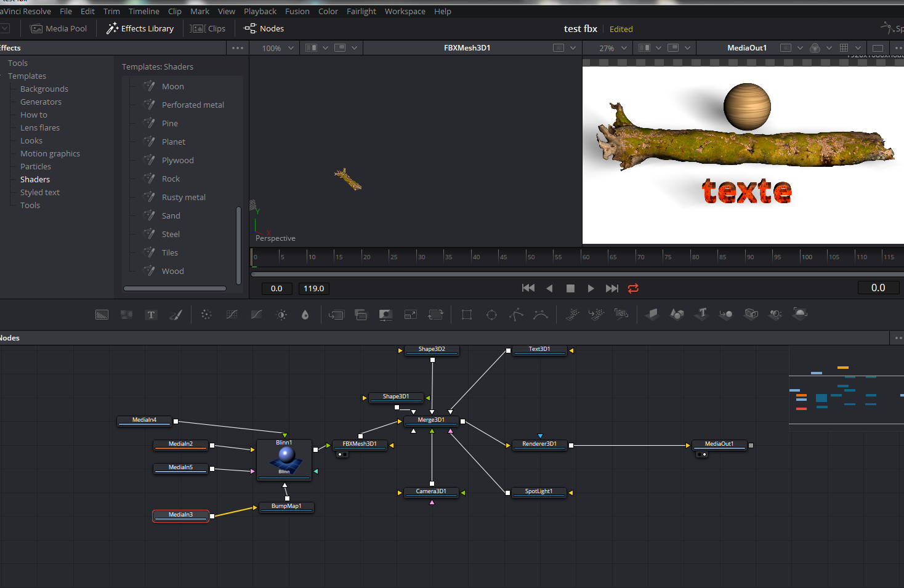
Task: Open the Color menu
Action: click(328, 11)
